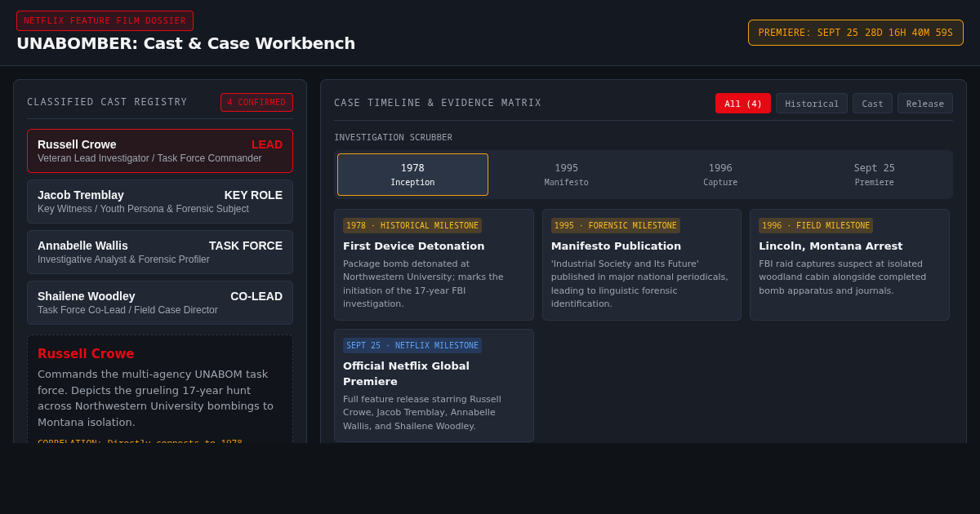Click the 1996 Field Milestone tag

pos(816,225)
